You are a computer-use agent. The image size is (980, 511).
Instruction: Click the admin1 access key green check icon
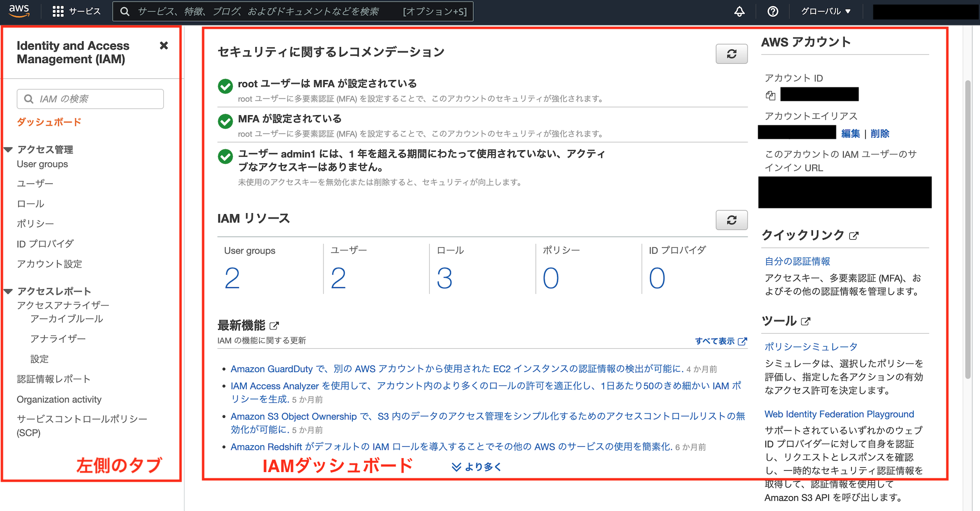pyautogui.click(x=225, y=157)
